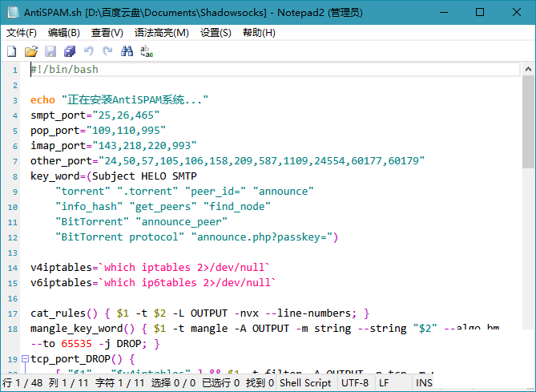The width and height of the screenshot is (536, 392).
Task: Open Replace with the ab-ac icon
Action: [x=147, y=51]
